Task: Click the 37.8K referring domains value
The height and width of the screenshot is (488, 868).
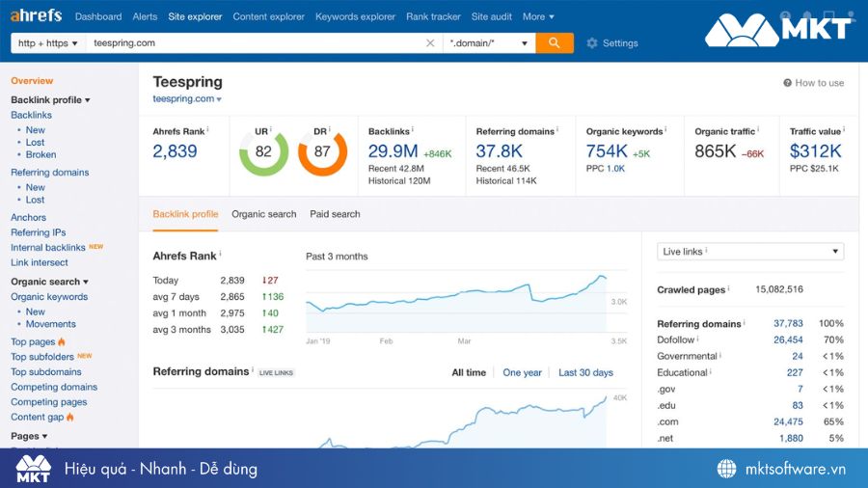Action: 500,150
